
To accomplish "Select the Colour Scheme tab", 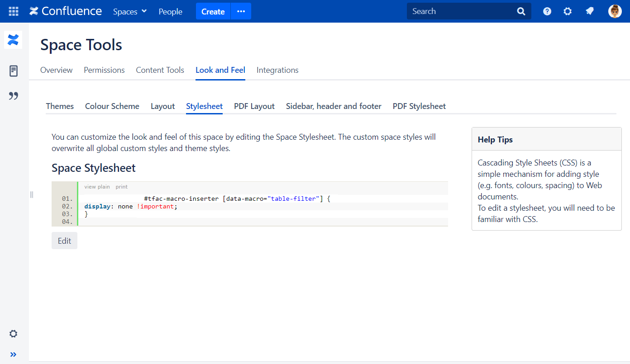I will (112, 106).
